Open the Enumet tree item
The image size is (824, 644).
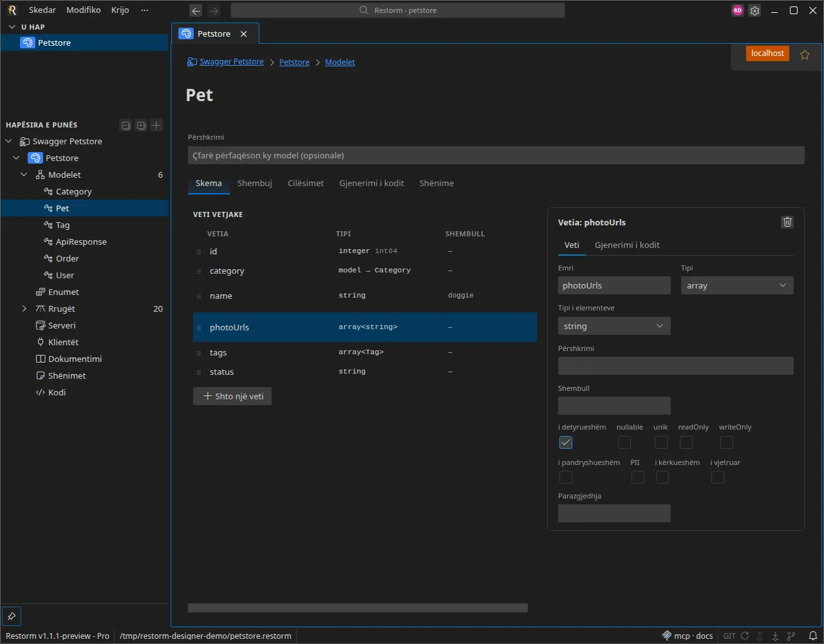click(84, 292)
